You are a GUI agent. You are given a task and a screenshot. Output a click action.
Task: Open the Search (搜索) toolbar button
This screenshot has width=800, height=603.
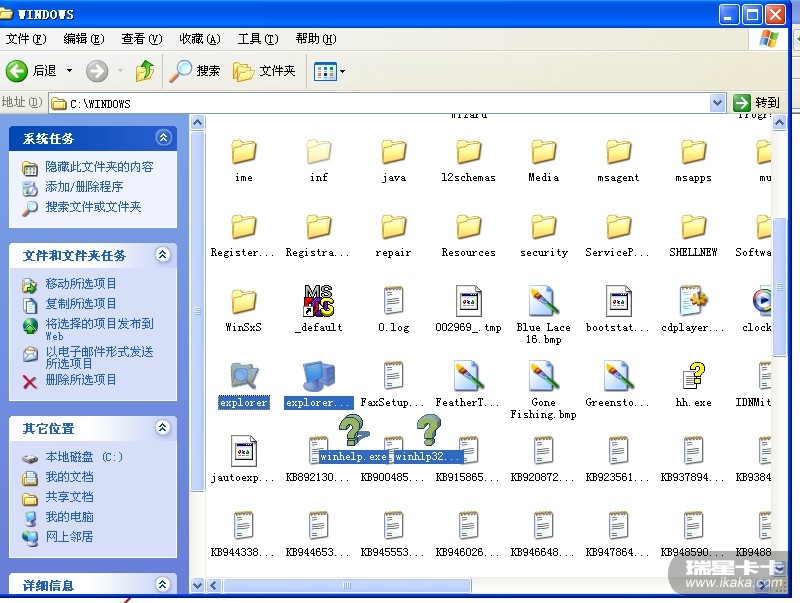pos(195,71)
